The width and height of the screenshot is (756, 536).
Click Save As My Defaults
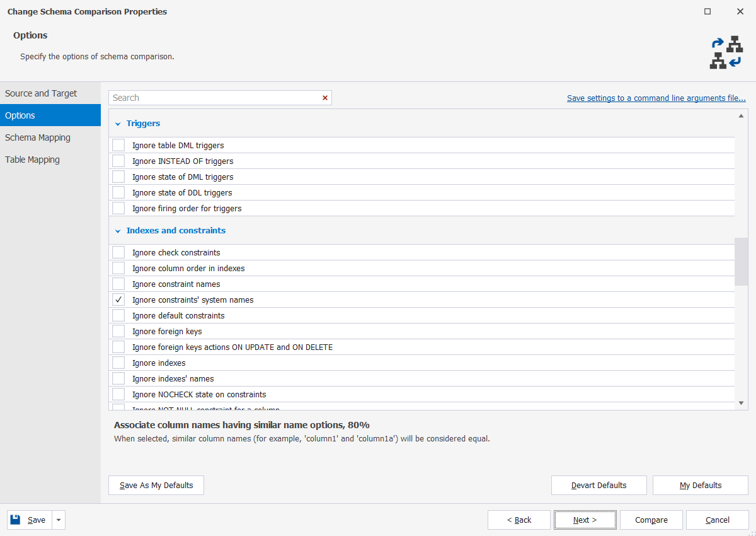pyautogui.click(x=156, y=485)
